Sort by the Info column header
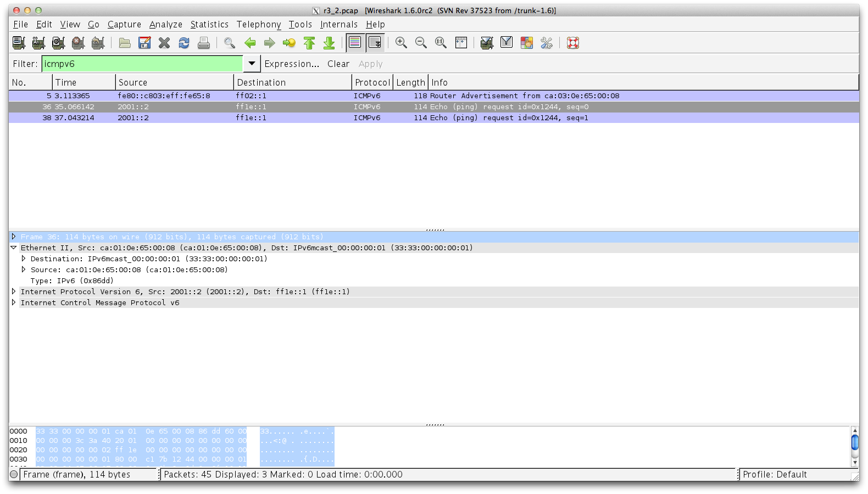Image resolution: width=868 pixels, height=494 pixels. (x=643, y=82)
